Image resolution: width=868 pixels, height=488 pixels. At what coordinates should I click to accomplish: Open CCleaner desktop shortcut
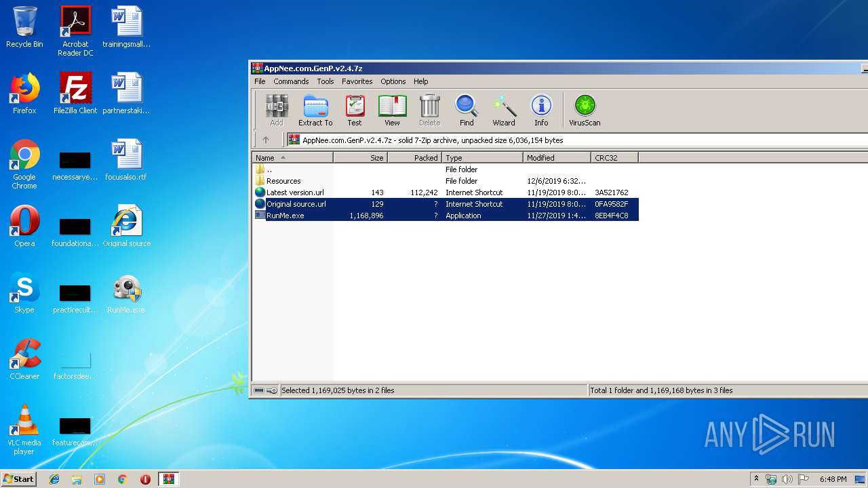pos(24,359)
